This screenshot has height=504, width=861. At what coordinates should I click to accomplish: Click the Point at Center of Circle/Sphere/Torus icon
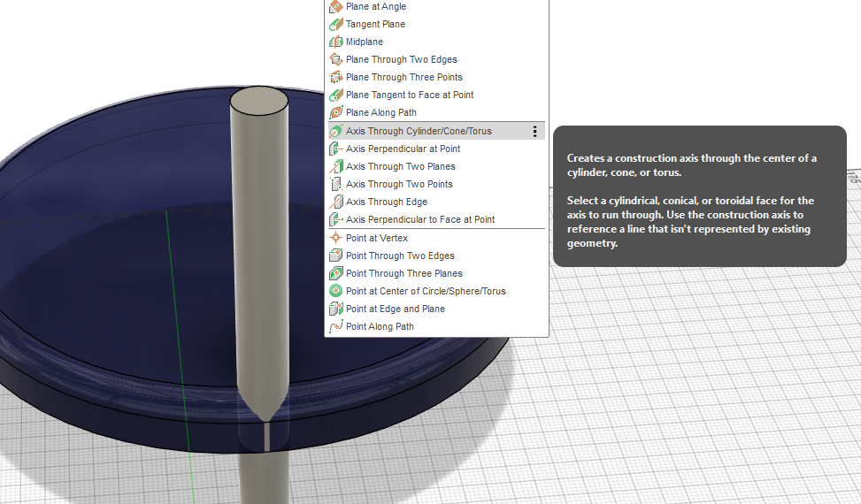(x=335, y=291)
